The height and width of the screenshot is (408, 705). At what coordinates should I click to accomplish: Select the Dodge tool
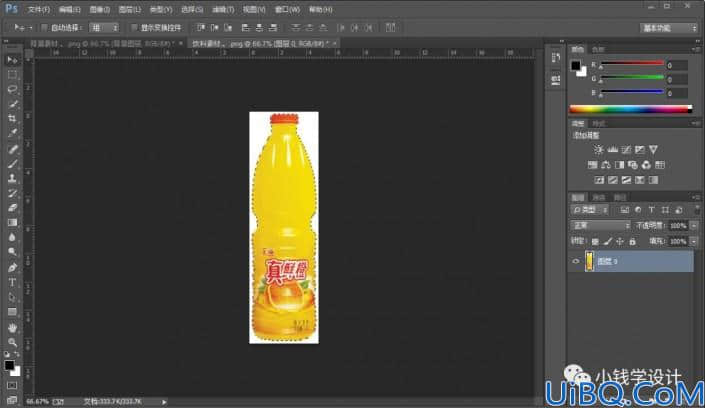click(12, 252)
